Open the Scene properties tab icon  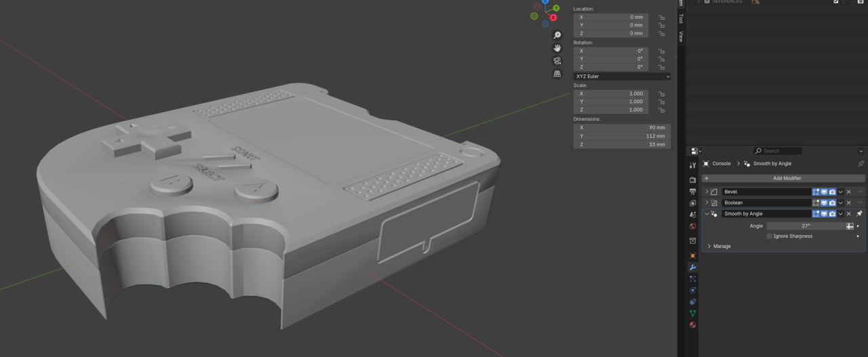692,215
